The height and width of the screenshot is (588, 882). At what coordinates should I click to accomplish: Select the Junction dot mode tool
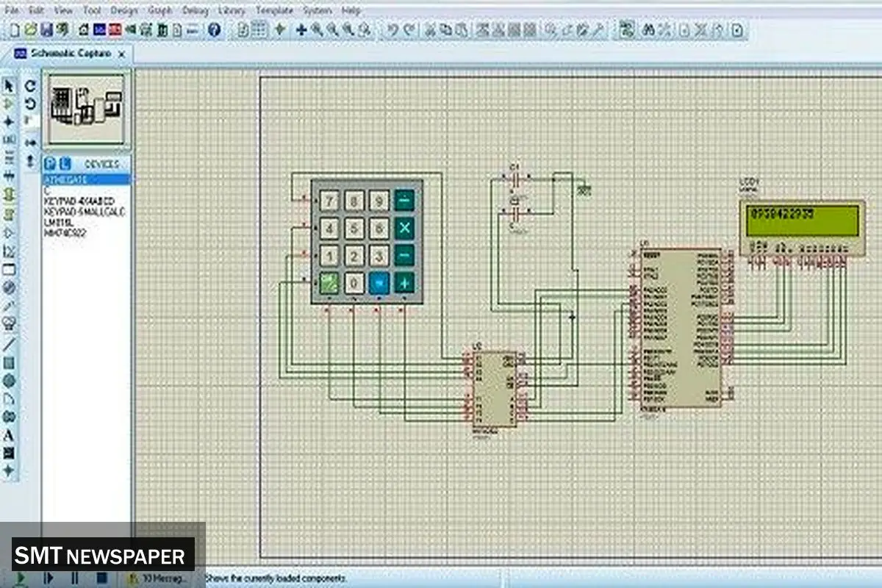(x=9, y=121)
